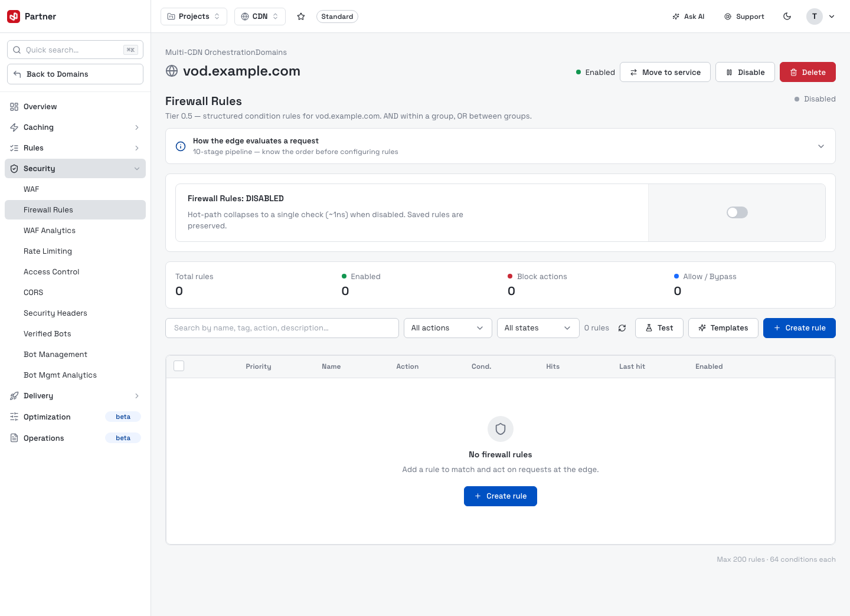Screen dimensions: 850x616
Task: Click the Standard plan badge
Action: point(337,17)
